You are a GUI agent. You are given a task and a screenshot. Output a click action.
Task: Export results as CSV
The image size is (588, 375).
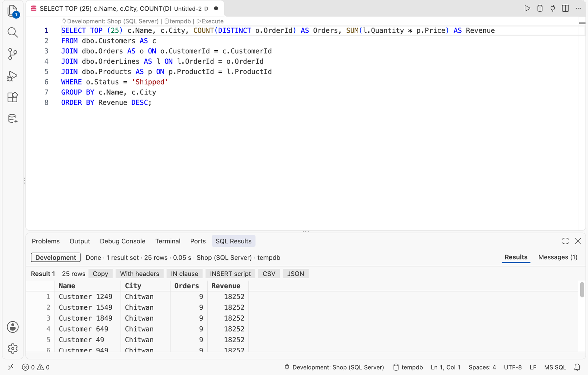pos(269,274)
